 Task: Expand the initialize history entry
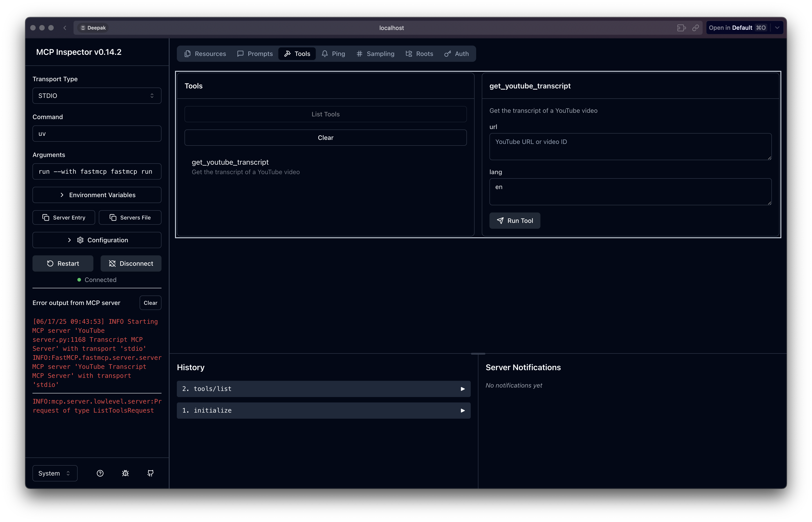[x=324, y=411]
